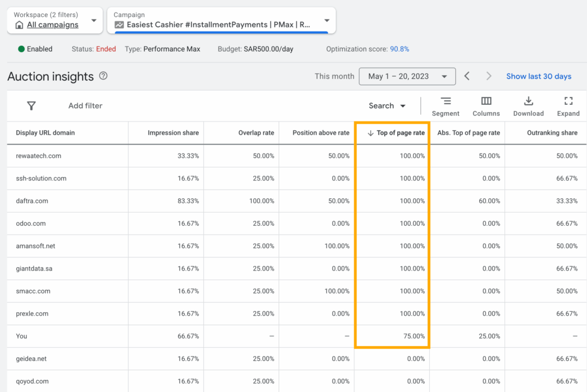Viewport: 587px width, 392px height.
Task: Go to next date period
Action: [488, 76]
